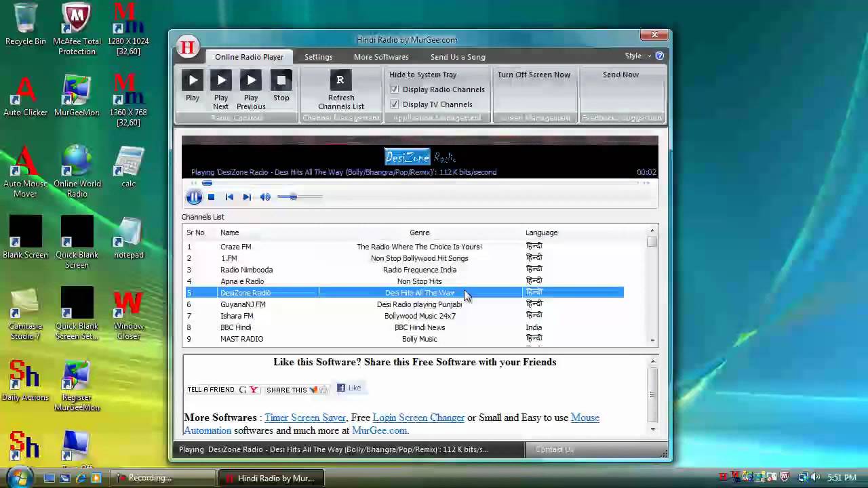Click the small stop square in media player
The height and width of the screenshot is (488, 868).
tap(211, 197)
